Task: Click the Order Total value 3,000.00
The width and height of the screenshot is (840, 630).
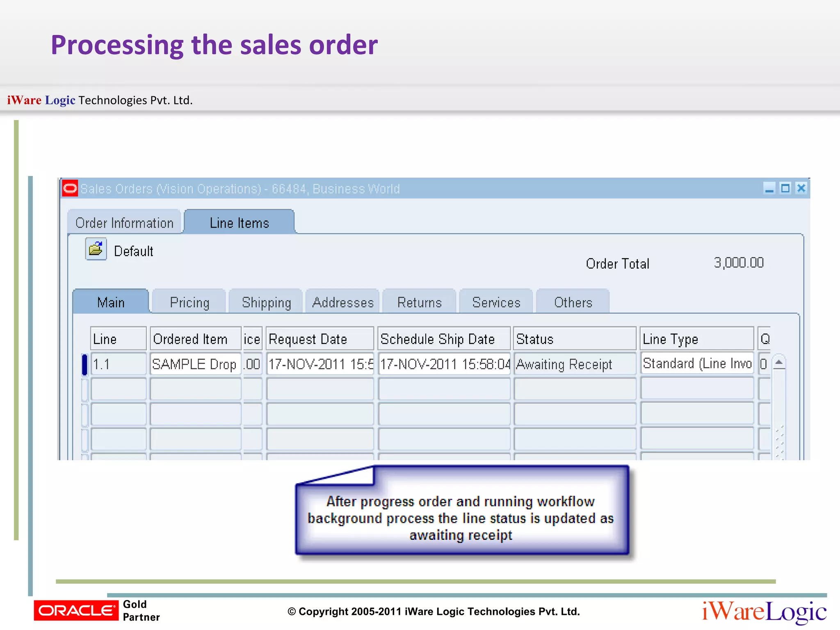Action: tap(739, 262)
